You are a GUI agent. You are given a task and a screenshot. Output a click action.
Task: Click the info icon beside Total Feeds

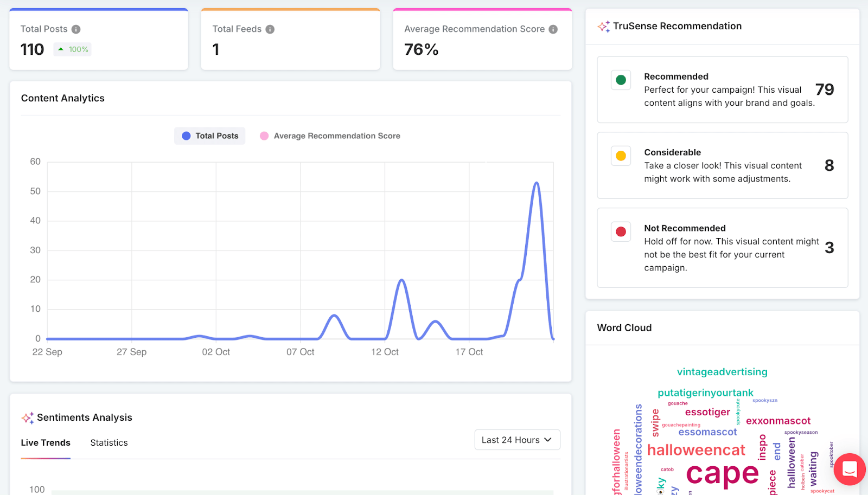pos(270,29)
